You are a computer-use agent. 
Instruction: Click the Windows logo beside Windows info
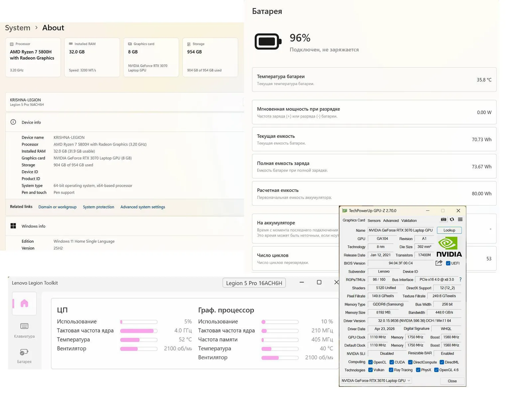[x=13, y=226]
